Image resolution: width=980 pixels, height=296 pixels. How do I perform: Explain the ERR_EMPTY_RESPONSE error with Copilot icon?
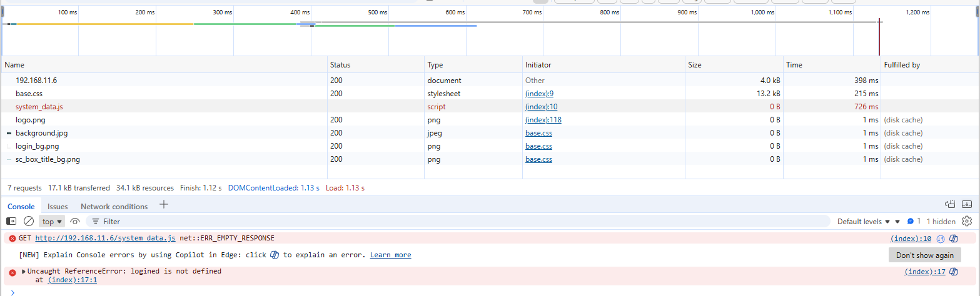954,238
